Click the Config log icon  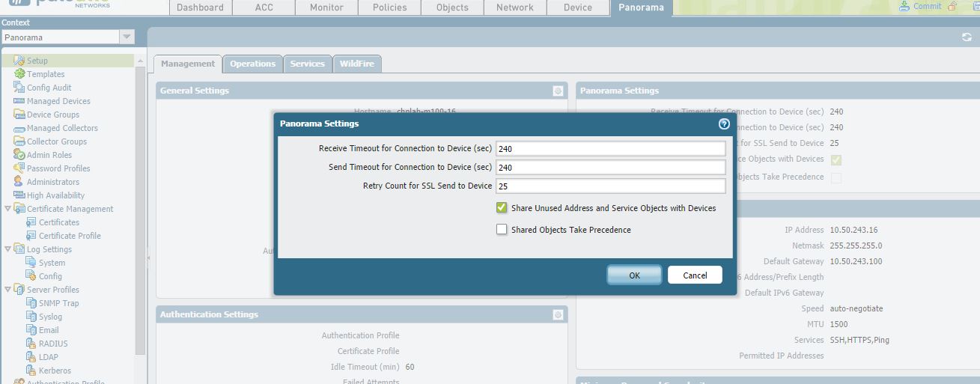click(31, 276)
